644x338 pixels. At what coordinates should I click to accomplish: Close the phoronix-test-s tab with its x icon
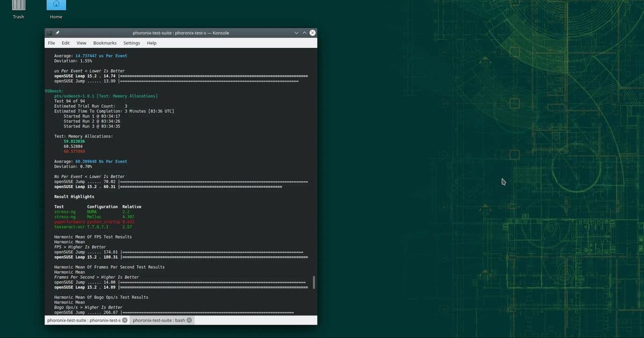tap(125, 320)
